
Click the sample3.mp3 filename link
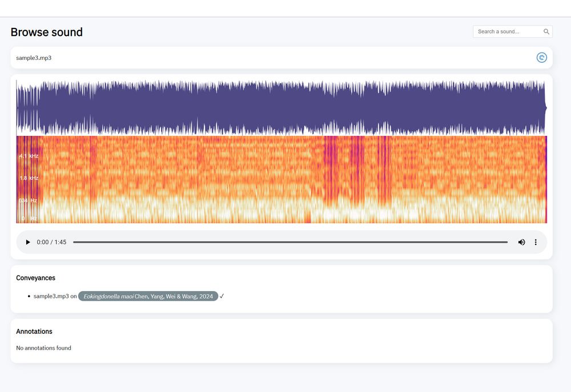coord(33,58)
